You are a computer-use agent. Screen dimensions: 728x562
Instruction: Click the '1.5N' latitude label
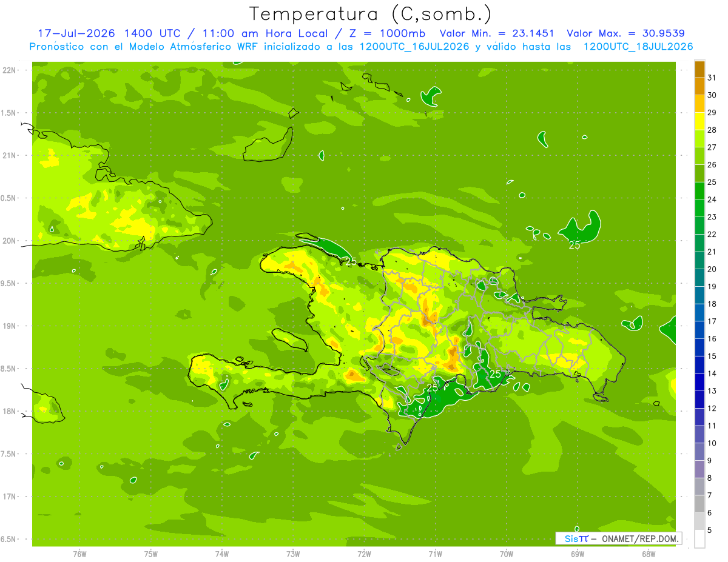(9, 113)
